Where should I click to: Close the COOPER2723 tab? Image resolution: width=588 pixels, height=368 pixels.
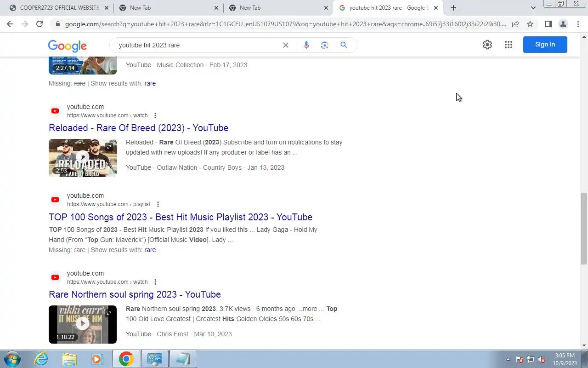click(107, 8)
